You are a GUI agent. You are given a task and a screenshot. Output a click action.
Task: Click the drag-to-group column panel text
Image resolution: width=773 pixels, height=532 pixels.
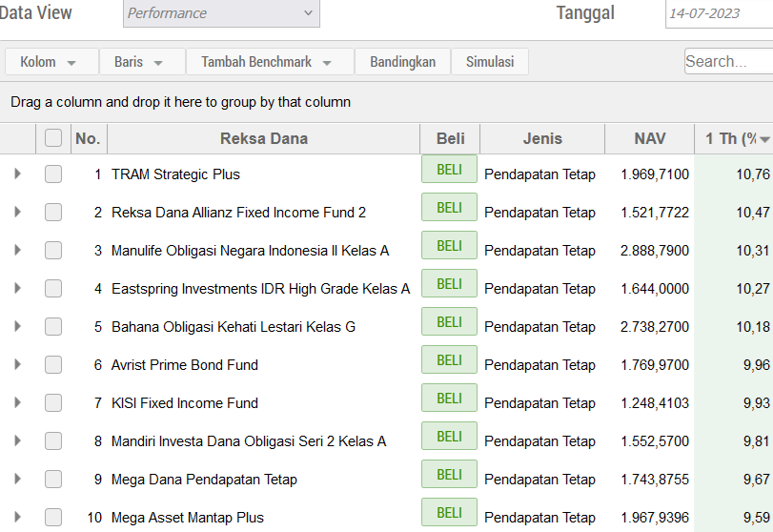point(180,102)
